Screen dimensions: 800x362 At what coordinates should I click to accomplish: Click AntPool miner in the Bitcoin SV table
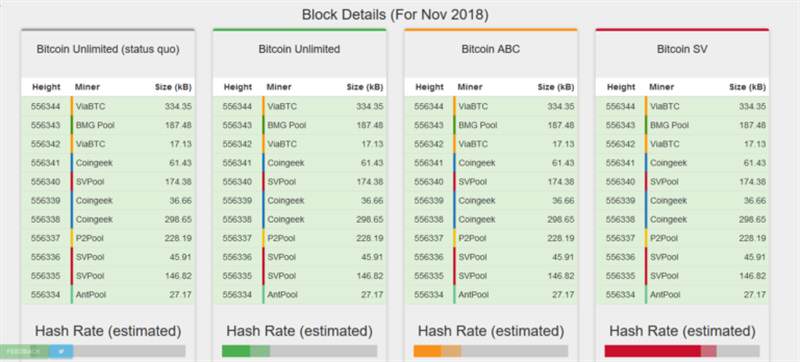(x=665, y=295)
